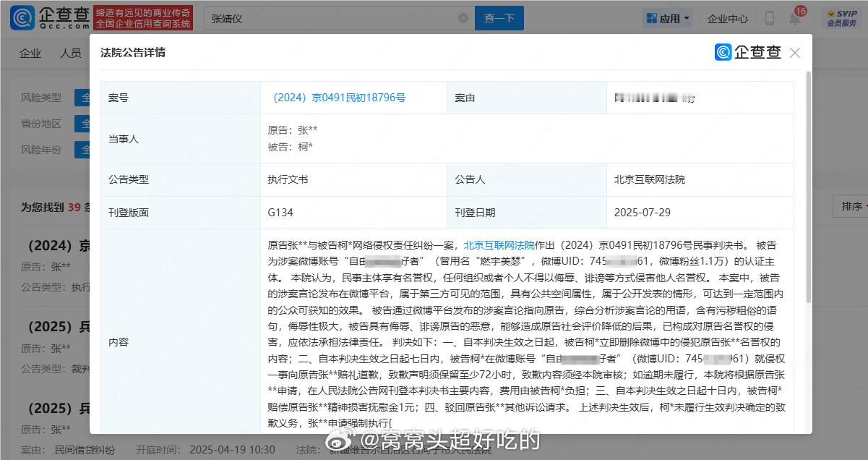Click the 省份地区 filter label

41,124
